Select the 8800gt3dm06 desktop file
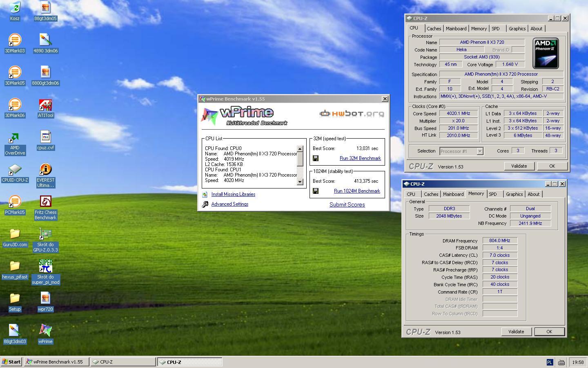Image resolution: width=588 pixels, height=368 pixels. (45, 75)
